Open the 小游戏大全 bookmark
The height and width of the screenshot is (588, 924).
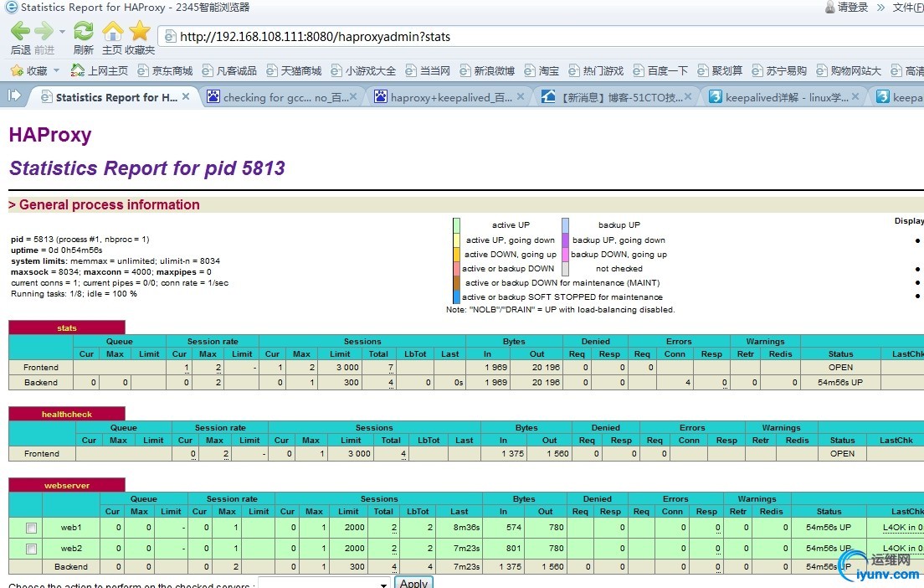pos(363,70)
